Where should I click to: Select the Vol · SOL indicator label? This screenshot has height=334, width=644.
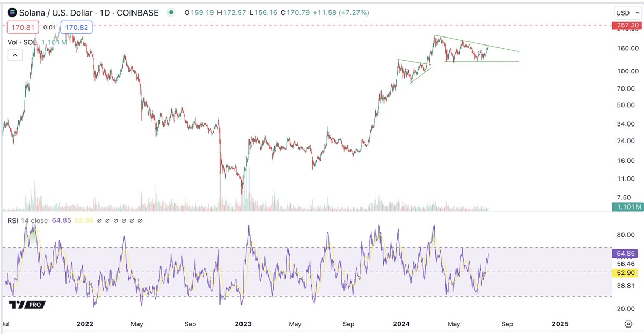tap(22, 42)
